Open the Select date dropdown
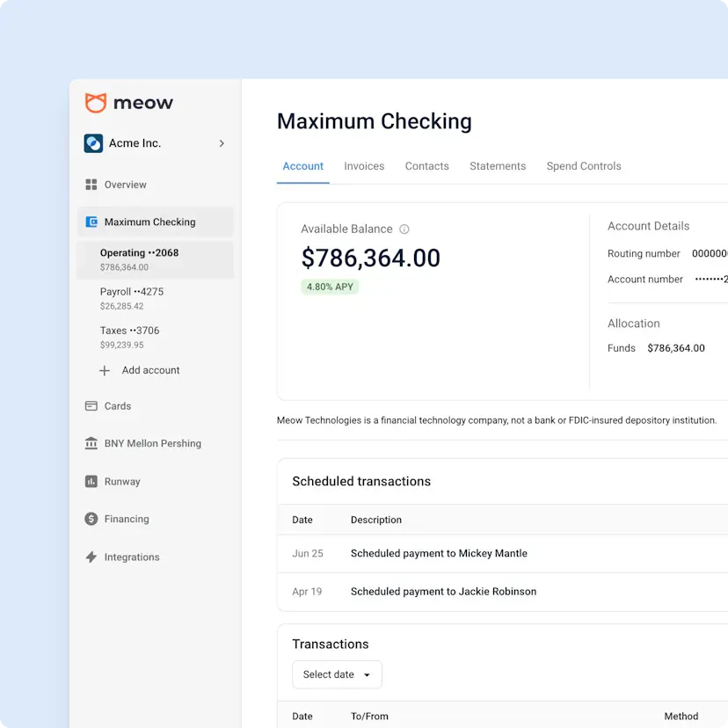Image resolution: width=728 pixels, height=728 pixels. tap(337, 674)
